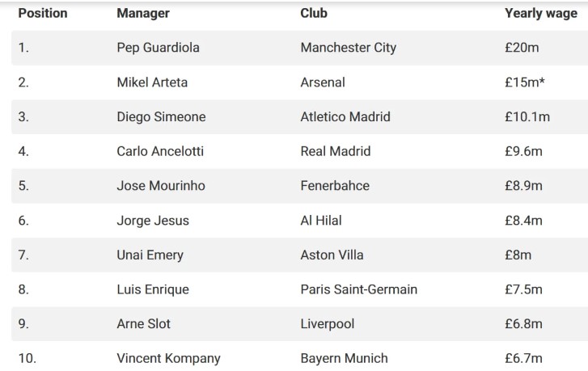Select the Arsenal club cell
588x371 pixels.
pos(322,82)
